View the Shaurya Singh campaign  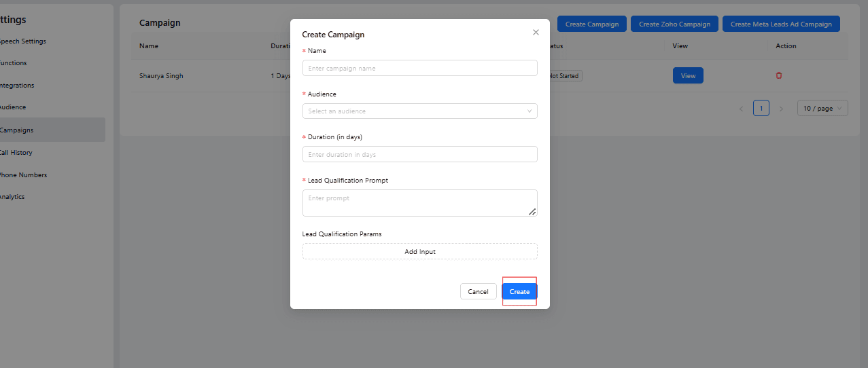pos(688,75)
